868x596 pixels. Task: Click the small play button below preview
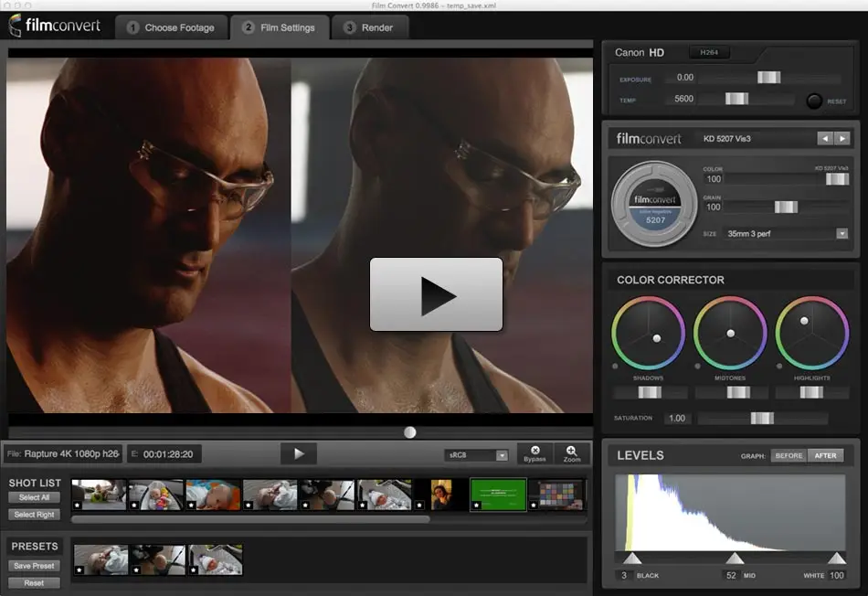click(299, 453)
